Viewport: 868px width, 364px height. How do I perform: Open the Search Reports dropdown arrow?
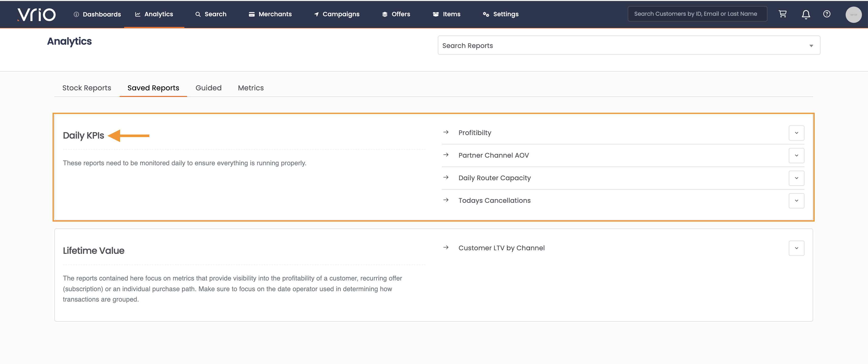[811, 45]
